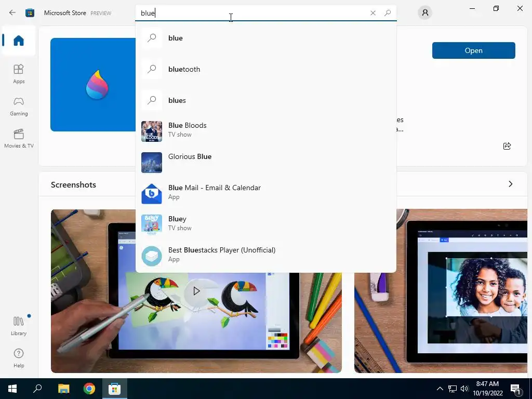Open Glorious Blue result
The width and height of the screenshot is (532, 399).
pyautogui.click(x=265, y=163)
